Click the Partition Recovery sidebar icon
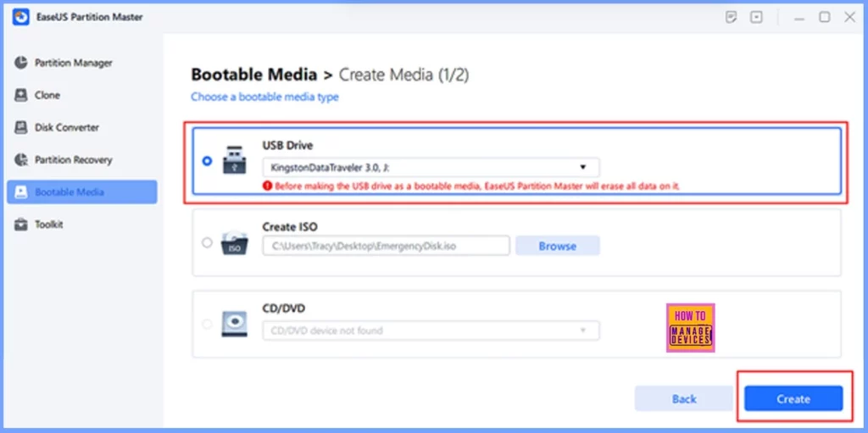The image size is (868, 433). point(21,160)
